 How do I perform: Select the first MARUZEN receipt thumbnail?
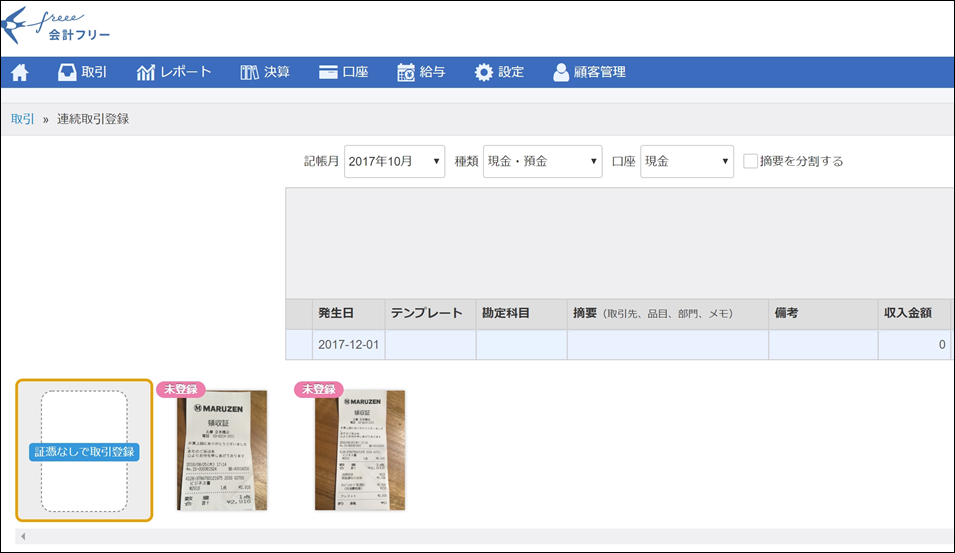click(222, 450)
